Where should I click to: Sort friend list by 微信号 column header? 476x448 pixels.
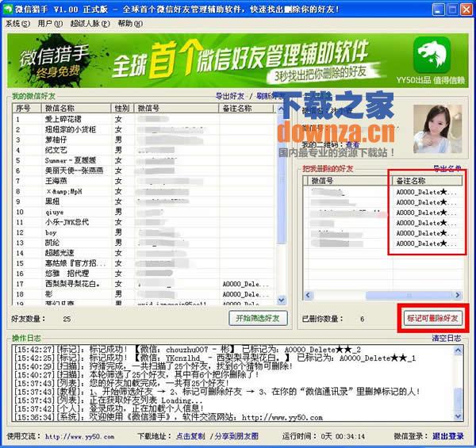pos(176,108)
